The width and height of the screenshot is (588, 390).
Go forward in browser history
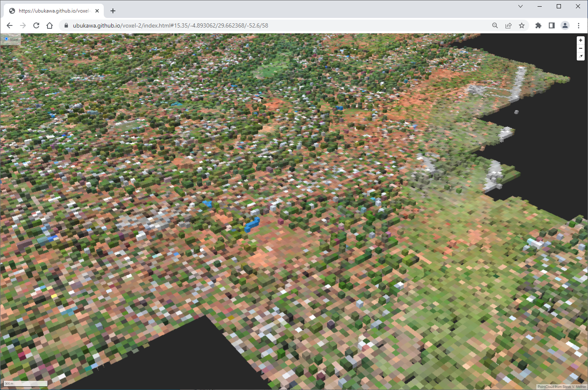tap(23, 25)
